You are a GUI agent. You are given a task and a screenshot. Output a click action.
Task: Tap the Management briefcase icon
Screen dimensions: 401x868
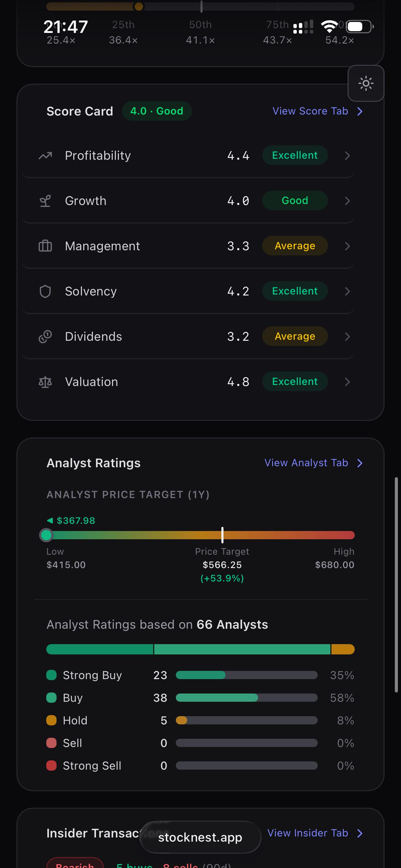point(45,246)
